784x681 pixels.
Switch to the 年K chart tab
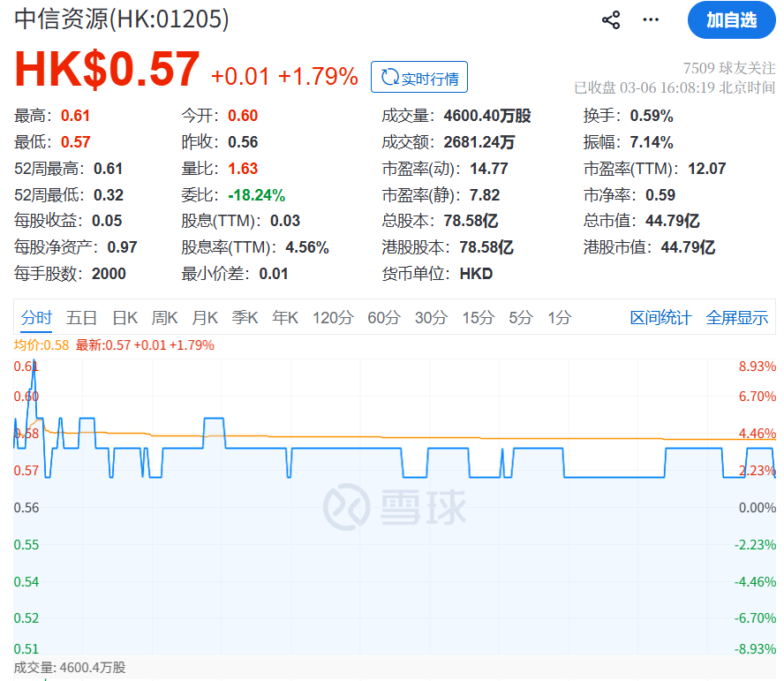[285, 318]
